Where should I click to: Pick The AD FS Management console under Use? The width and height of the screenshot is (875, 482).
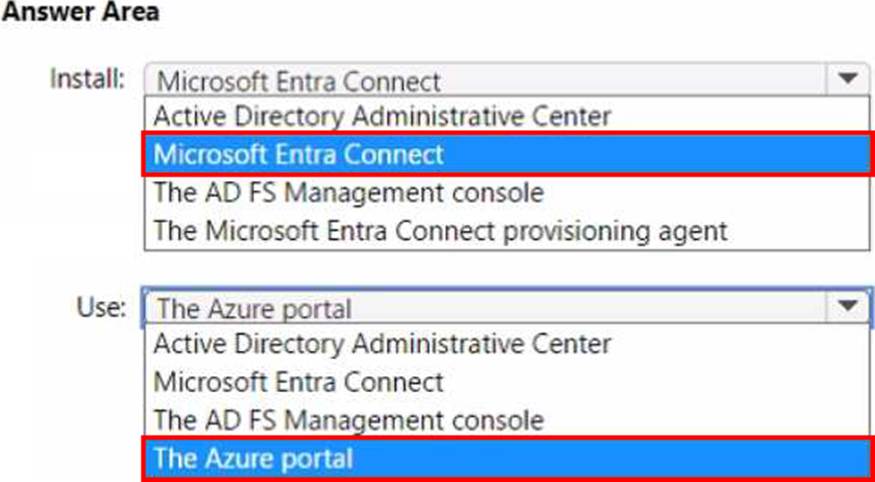(x=348, y=420)
